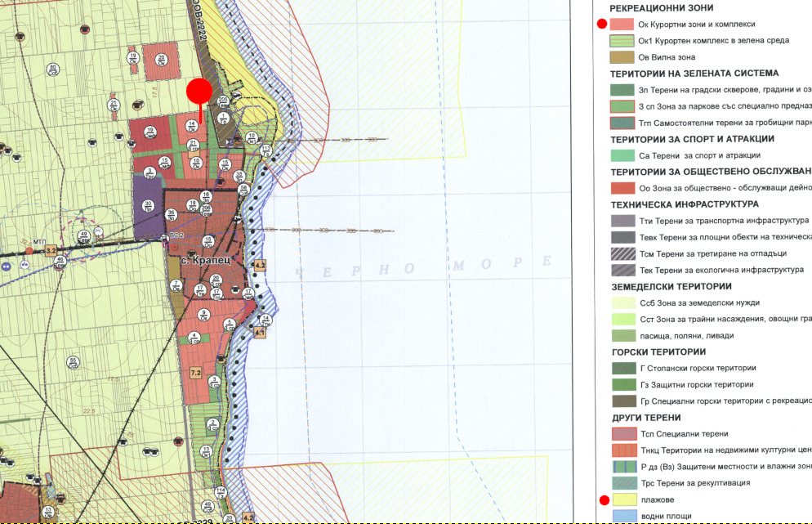Click the Ов Вилна зона brown swatch

(622, 57)
